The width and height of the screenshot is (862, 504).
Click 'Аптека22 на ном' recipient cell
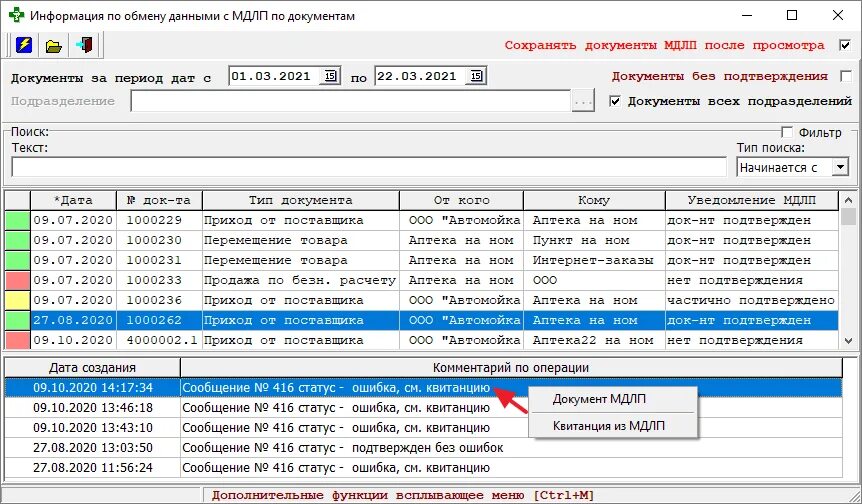pos(594,340)
